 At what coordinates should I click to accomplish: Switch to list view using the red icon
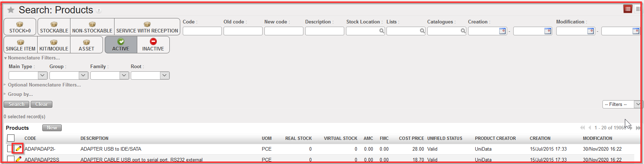pos(628,9)
